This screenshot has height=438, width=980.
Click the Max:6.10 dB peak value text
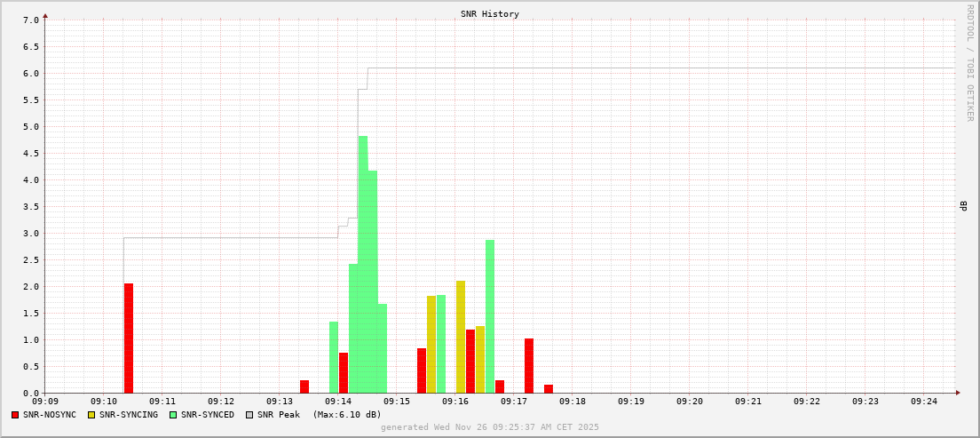tap(347, 415)
